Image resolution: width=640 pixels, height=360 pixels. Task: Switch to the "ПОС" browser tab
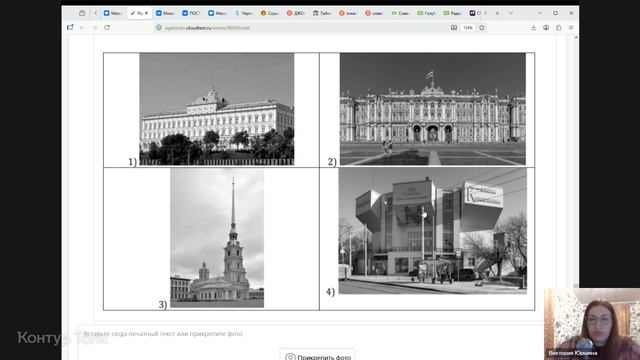(191, 13)
